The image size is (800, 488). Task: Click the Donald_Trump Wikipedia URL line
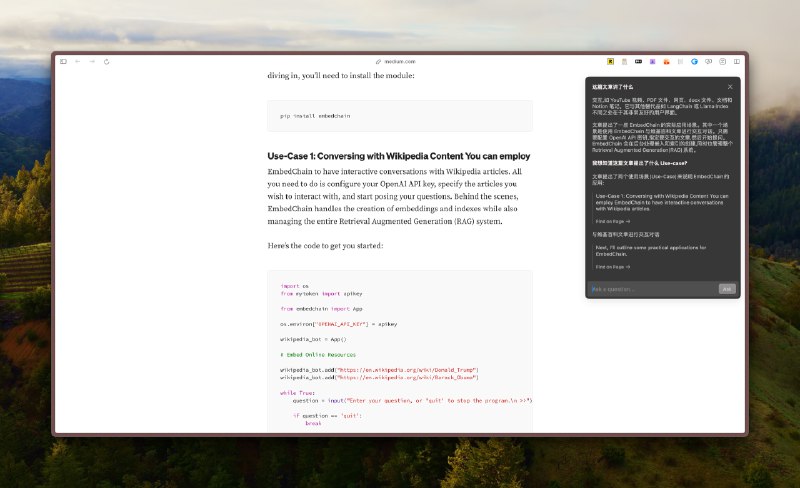click(x=379, y=370)
